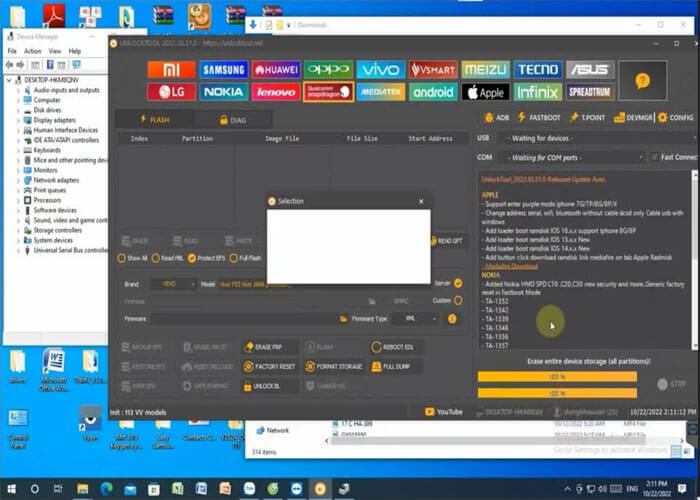Open Device Manager Action menu
Screen dimensions: 700x500
[x=33, y=51]
